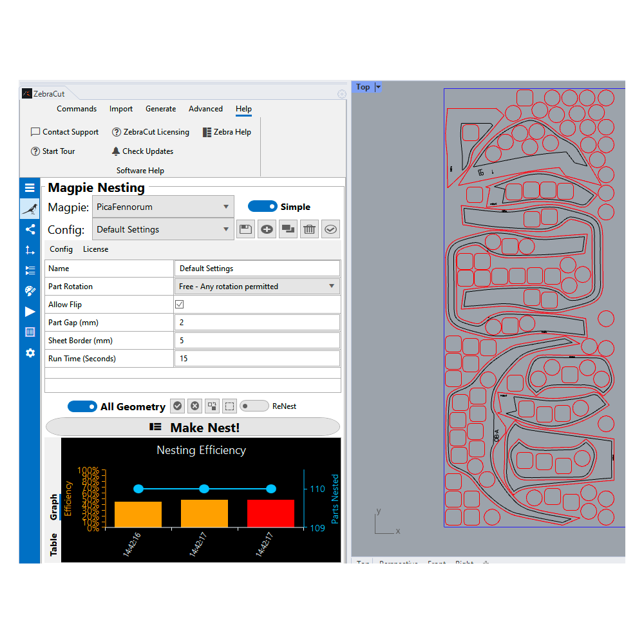Click the ZebraCut panel gear icon

[341, 94]
